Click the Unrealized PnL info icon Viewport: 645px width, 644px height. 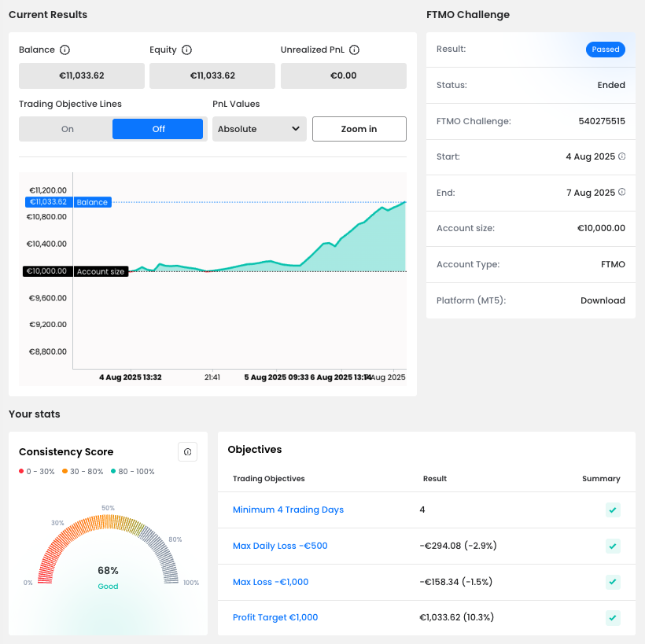354,50
